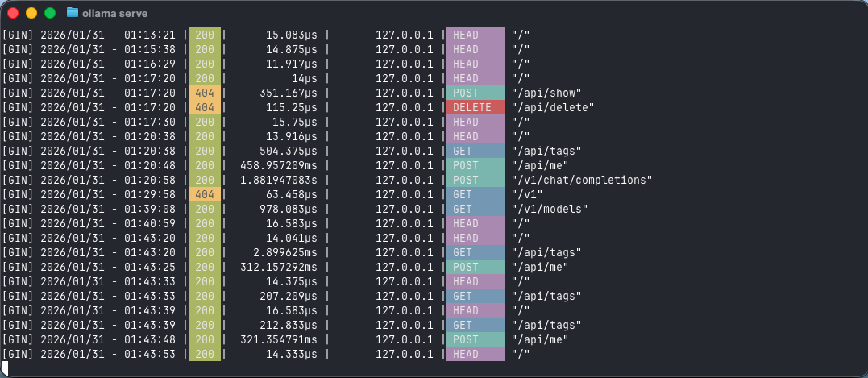This screenshot has width=868, height=378.
Task: Click the 2.899625ms latency value
Action: coord(285,252)
